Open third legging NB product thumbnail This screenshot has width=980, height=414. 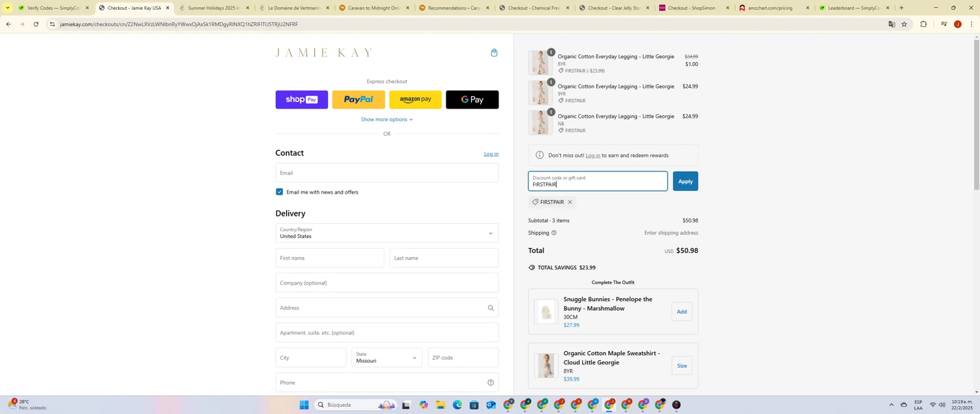(x=541, y=123)
